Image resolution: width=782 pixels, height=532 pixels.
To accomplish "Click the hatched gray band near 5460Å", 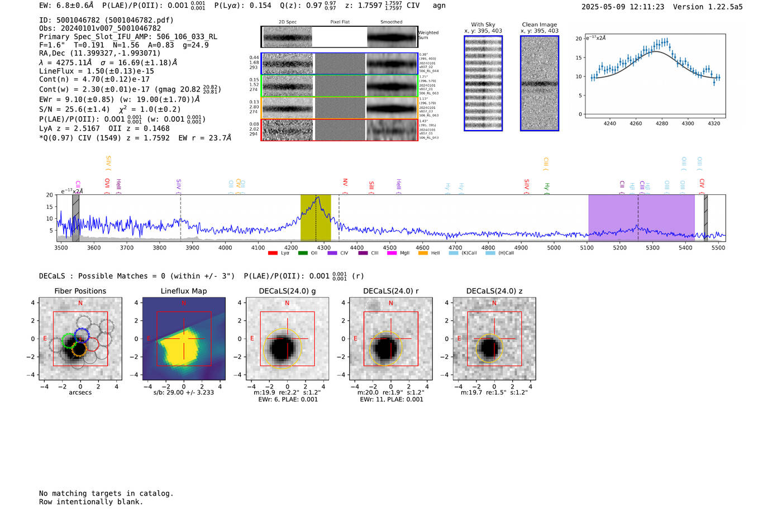I will [706, 218].
